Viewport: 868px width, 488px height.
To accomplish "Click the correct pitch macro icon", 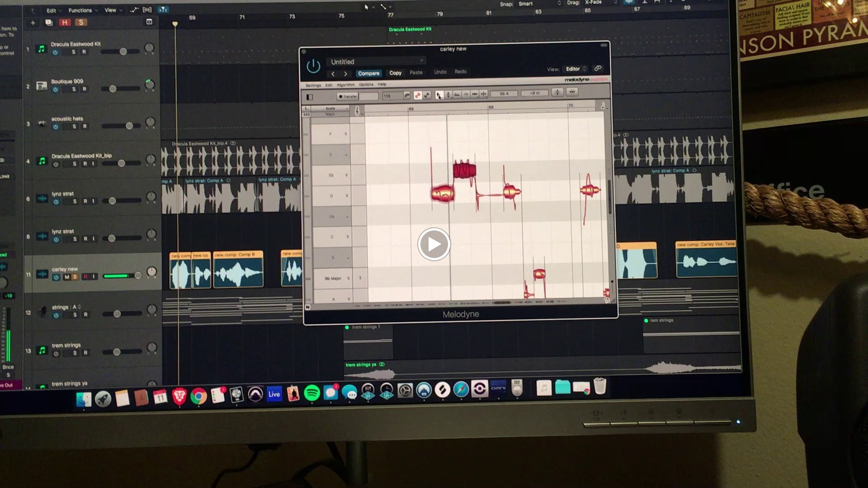I will (557, 92).
